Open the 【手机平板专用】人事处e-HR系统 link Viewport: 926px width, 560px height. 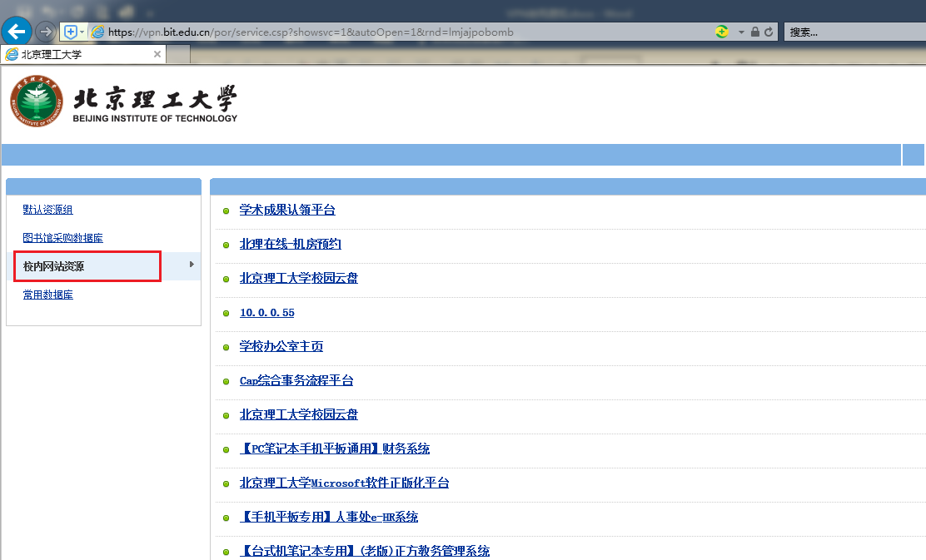tap(328, 517)
